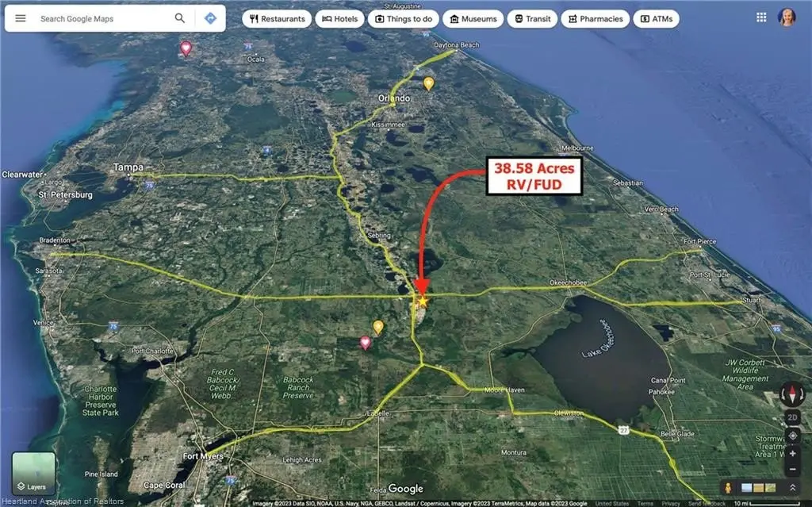Click the Melbourne label

tap(577, 148)
